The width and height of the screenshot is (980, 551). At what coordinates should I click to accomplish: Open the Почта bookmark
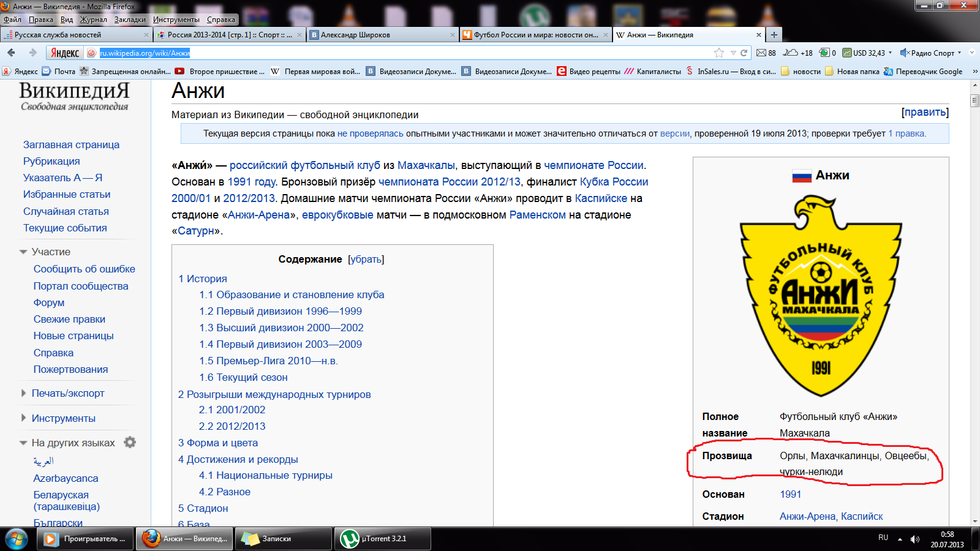point(59,72)
